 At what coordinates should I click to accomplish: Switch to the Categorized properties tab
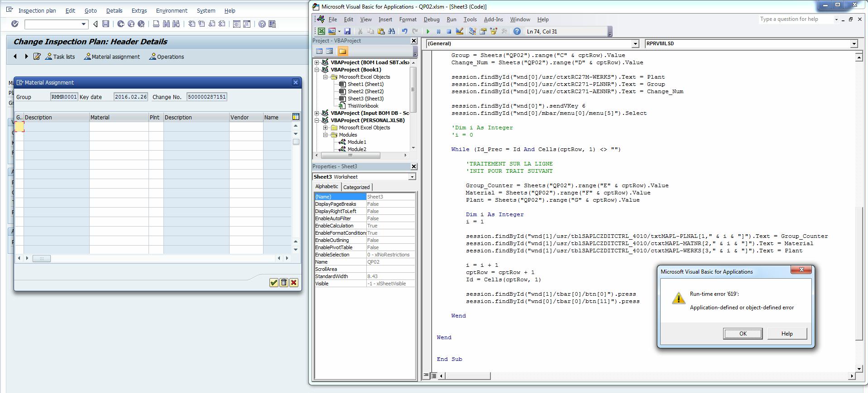[x=356, y=187]
